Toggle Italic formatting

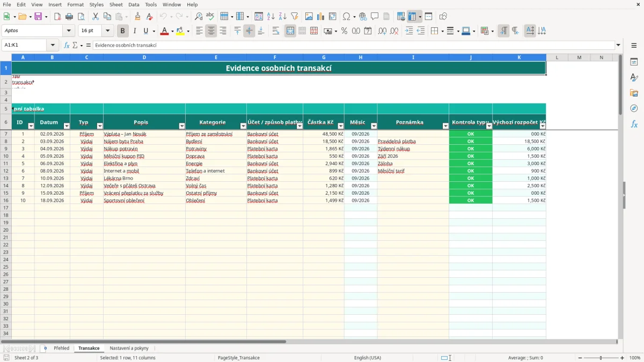(x=134, y=31)
